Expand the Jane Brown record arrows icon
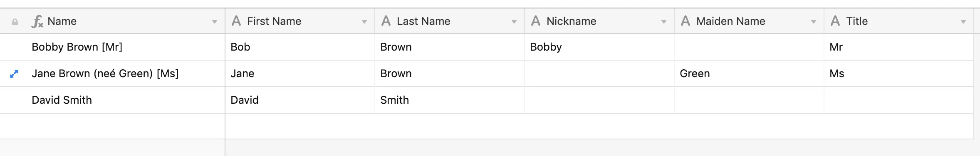Viewport: 980px width, 156px height. [x=14, y=74]
